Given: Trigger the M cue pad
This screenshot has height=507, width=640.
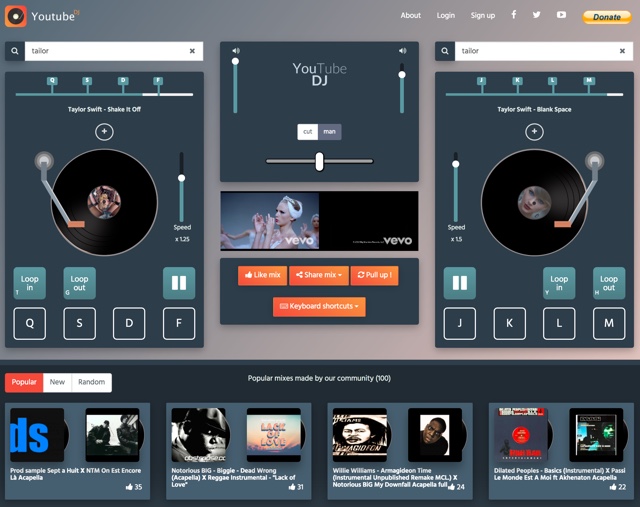Looking at the screenshot, I should coord(609,323).
